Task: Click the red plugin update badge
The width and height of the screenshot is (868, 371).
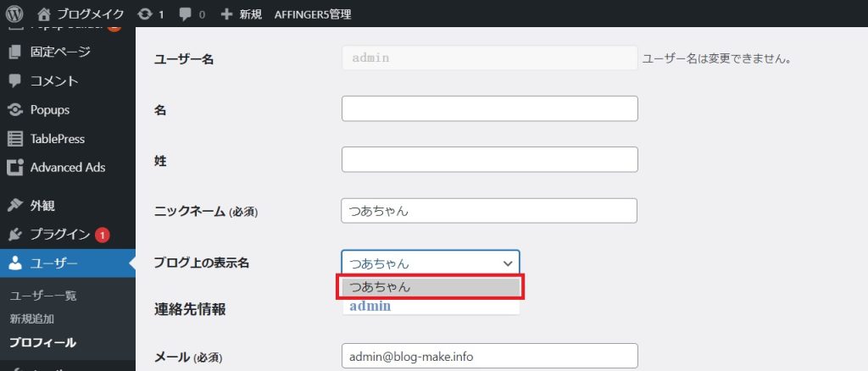Action: pos(102,235)
